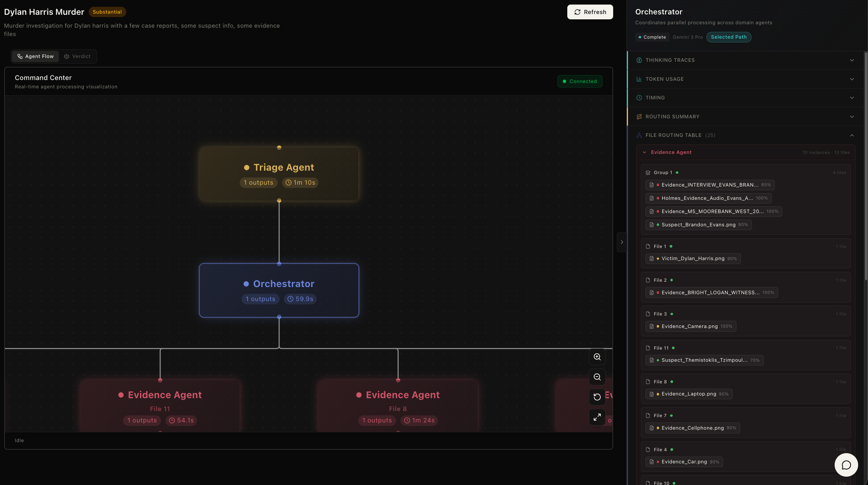The height and width of the screenshot is (485, 868).
Task: Select the Agent Flow tab
Action: pos(35,57)
